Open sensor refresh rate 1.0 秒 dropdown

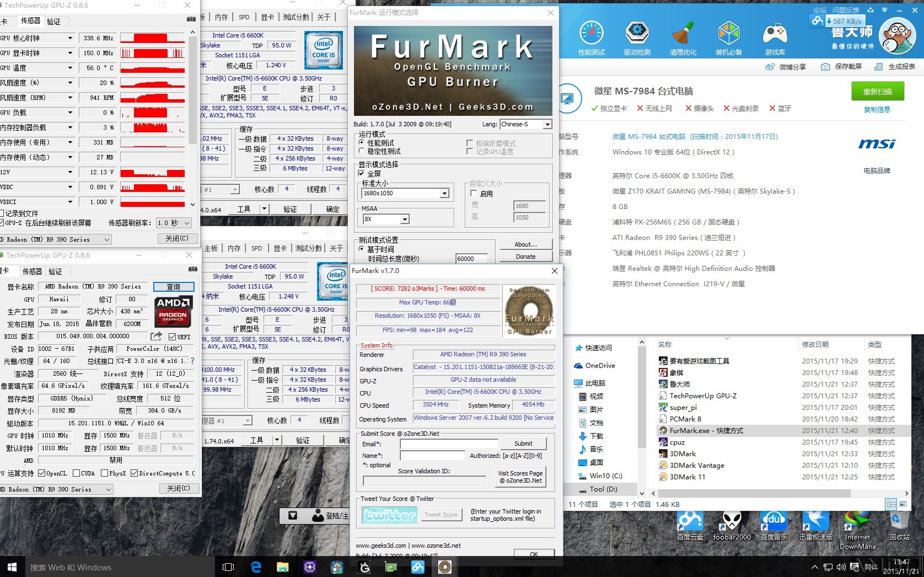click(x=174, y=223)
